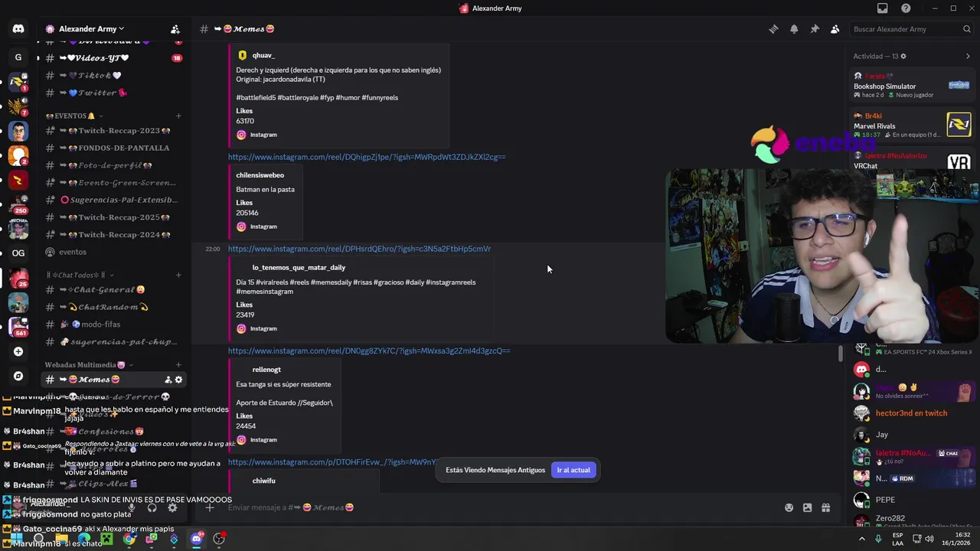The height and width of the screenshot is (551, 980).
Task: Open Discover servers compass icon
Action: point(18,376)
